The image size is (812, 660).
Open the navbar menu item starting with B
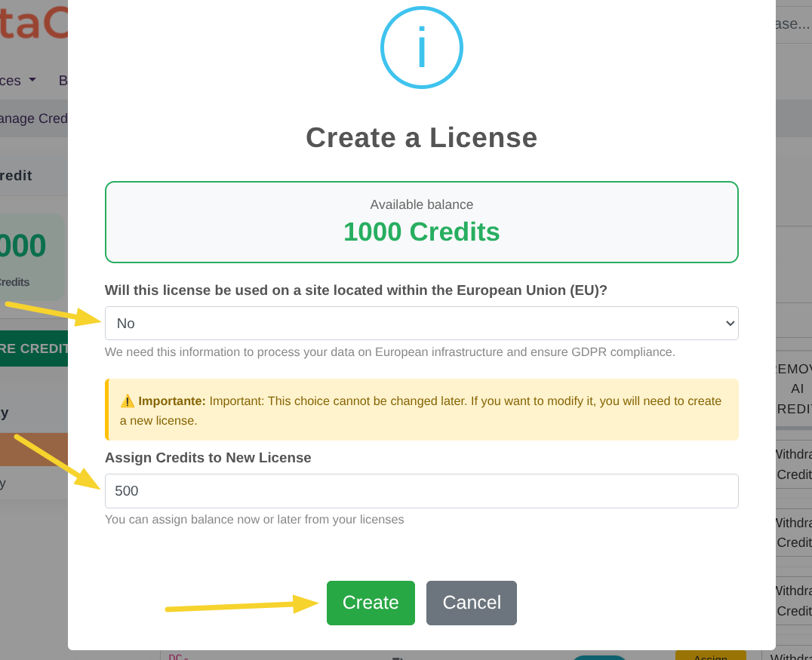(x=64, y=80)
